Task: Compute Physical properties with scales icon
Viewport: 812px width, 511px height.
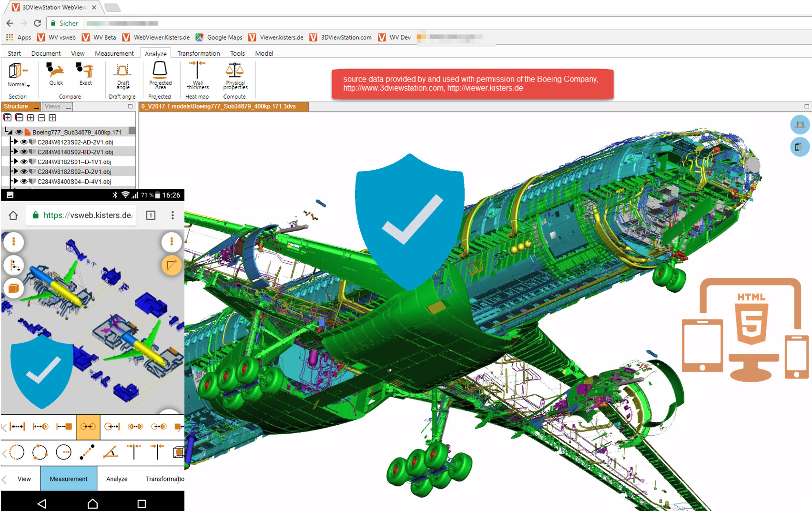Action: tap(235, 70)
